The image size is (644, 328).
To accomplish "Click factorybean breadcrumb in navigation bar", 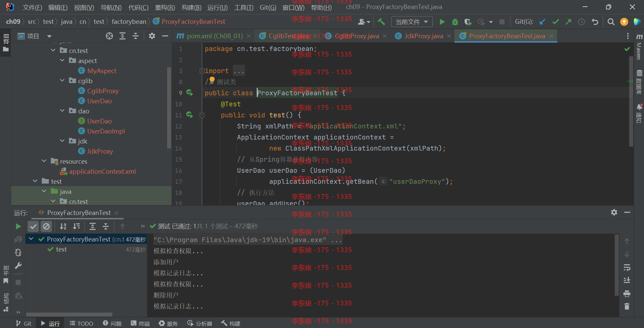I will tap(129, 22).
